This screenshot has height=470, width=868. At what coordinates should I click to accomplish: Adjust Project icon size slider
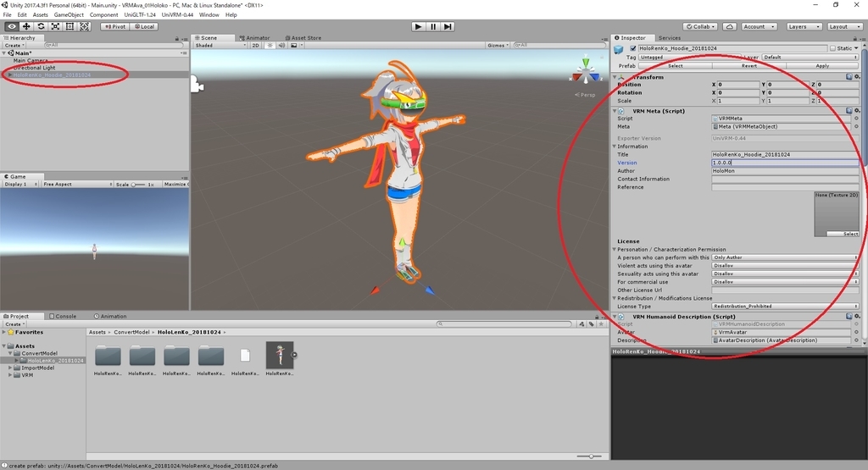tap(590, 456)
